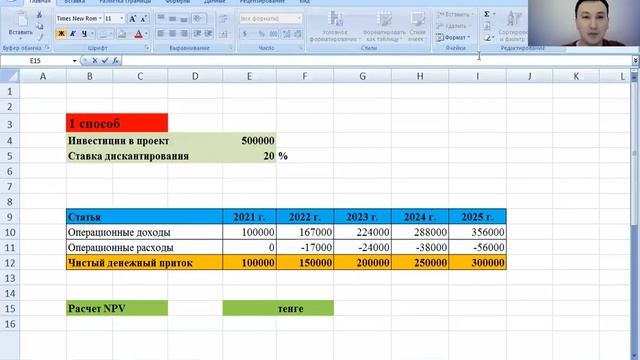Expand the number format combo box
Viewport: 640px width, 360px height.
(x=299, y=19)
